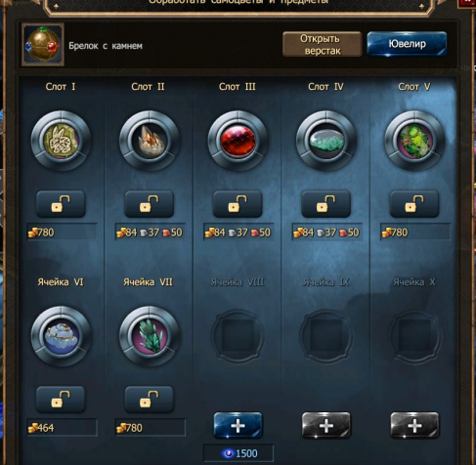Toggle the lock button under Ячейка VI

tap(61, 400)
